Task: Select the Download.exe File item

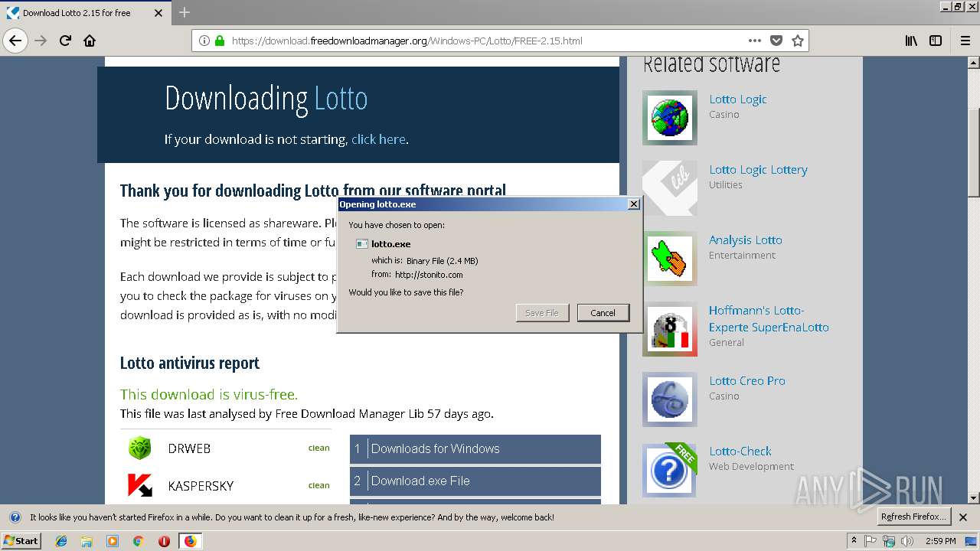Action: coord(475,481)
